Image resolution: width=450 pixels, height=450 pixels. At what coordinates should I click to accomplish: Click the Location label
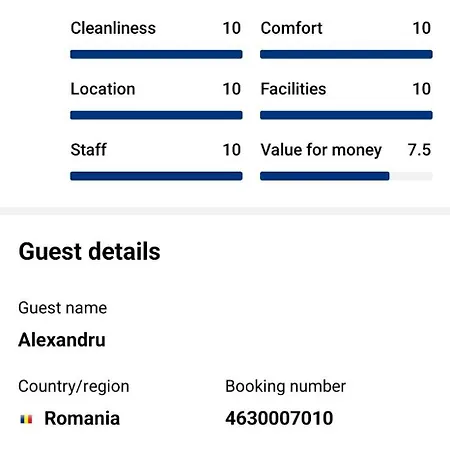(x=103, y=89)
